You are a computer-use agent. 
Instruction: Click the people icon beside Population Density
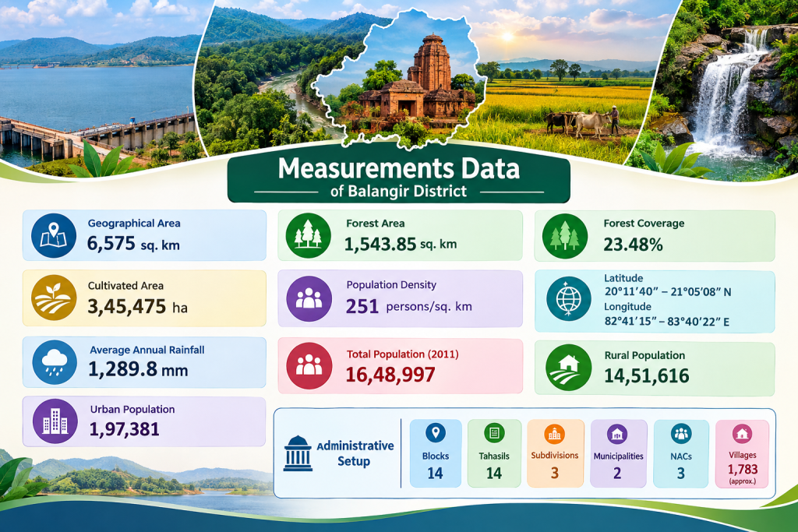[x=309, y=298]
